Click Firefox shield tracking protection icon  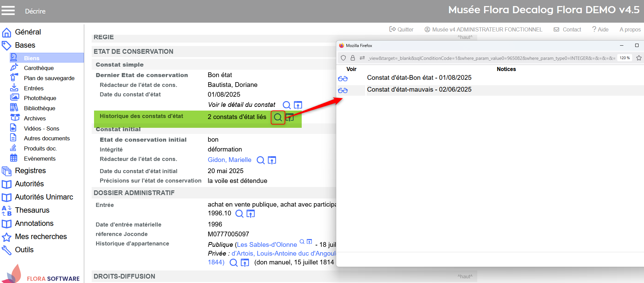coord(343,58)
